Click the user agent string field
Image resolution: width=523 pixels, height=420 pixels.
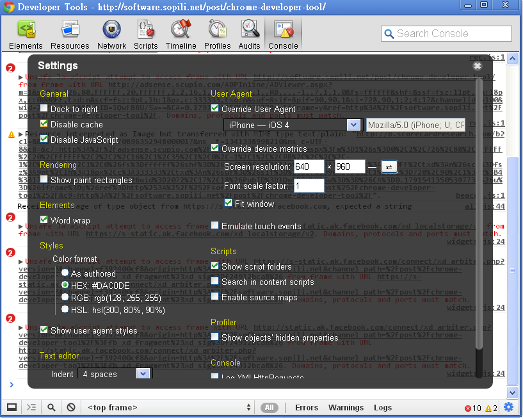click(416, 125)
